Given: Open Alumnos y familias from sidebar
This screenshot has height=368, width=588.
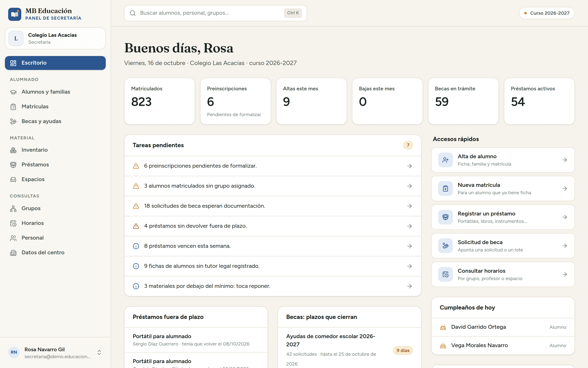Looking at the screenshot, I should (x=55, y=92).
